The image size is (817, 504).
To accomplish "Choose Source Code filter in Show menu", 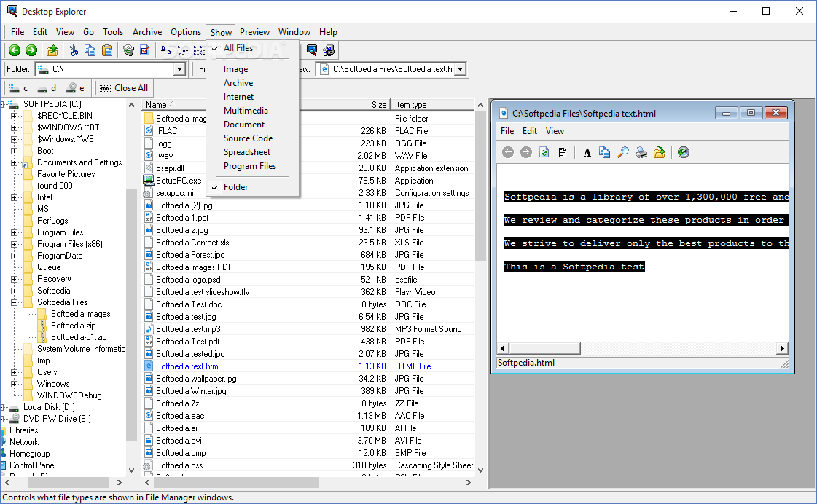I will pyautogui.click(x=253, y=138).
